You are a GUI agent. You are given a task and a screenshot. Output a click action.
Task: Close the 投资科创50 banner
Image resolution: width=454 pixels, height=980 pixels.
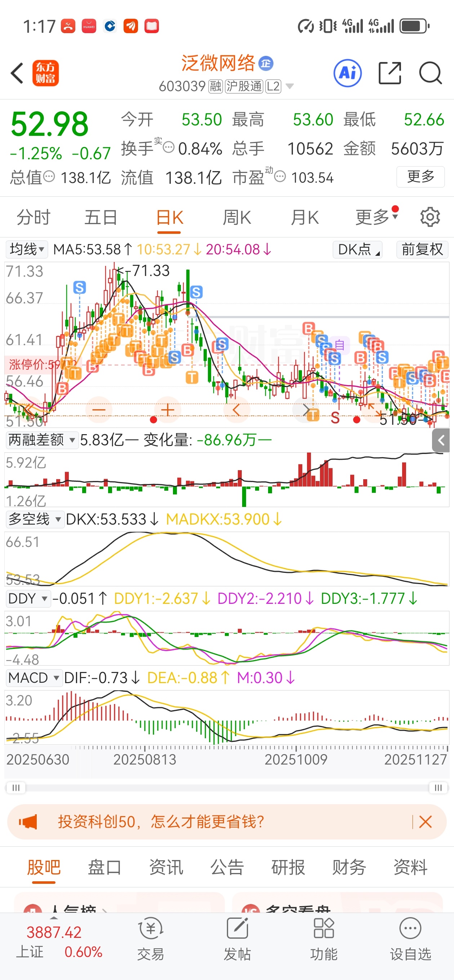(425, 822)
